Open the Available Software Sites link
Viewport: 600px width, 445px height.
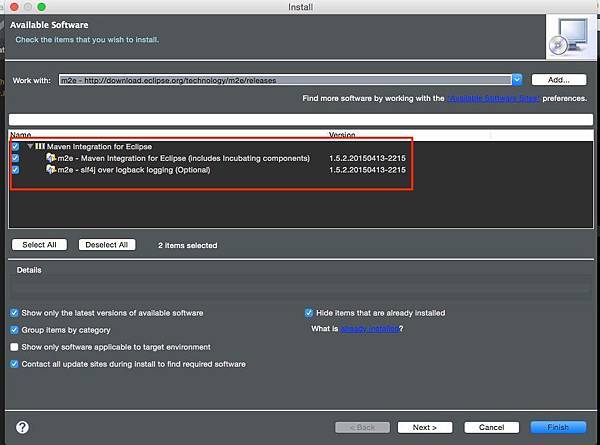coord(493,99)
